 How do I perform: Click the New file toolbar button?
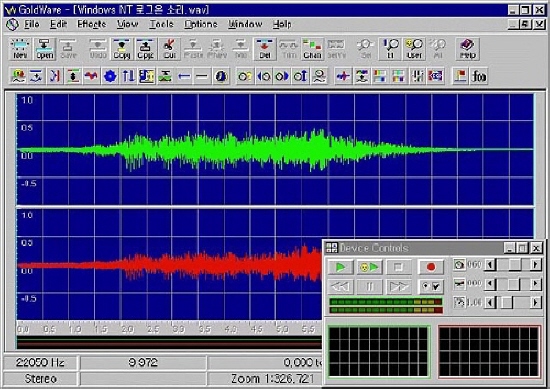tap(20, 49)
